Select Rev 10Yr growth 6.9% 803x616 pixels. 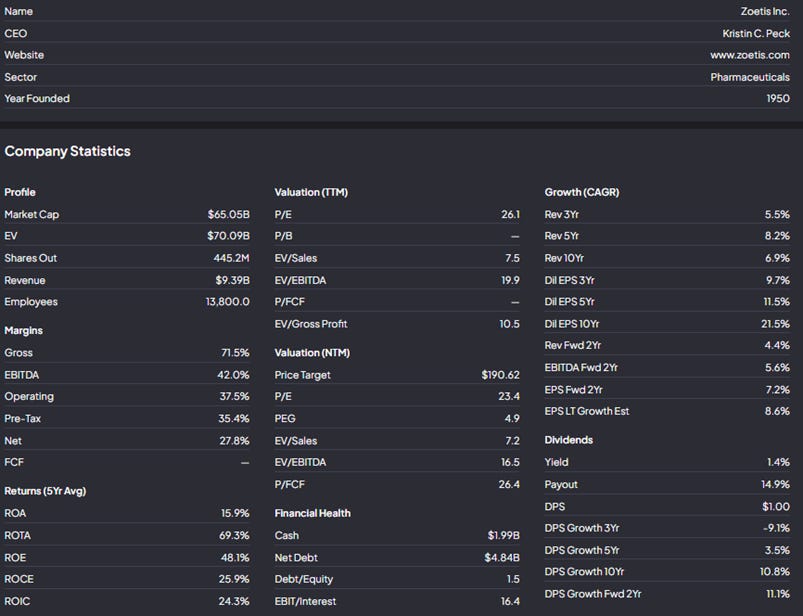[x=777, y=258]
